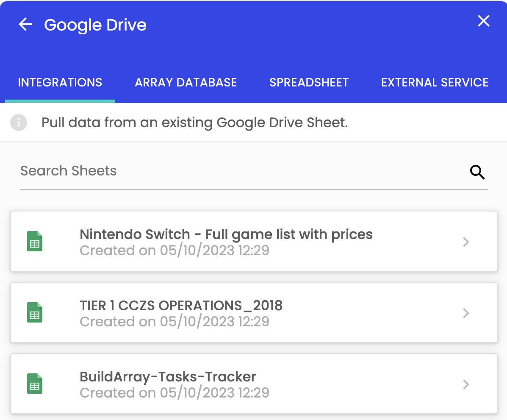507x420 pixels.
Task: Click creation date under TIER 1 CCZS sheet
Action: (174, 322)
